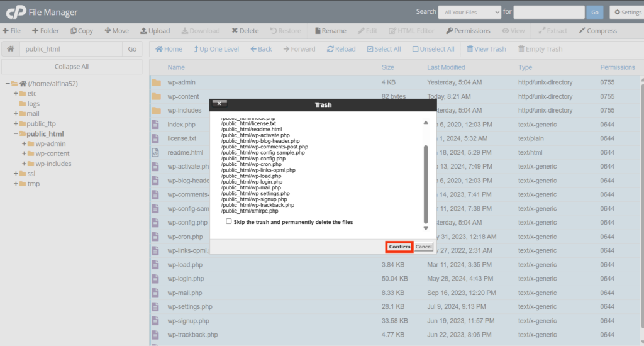Open Permissions from the toolbar
The width and height of the screenshot is (644, 346).
468,31
